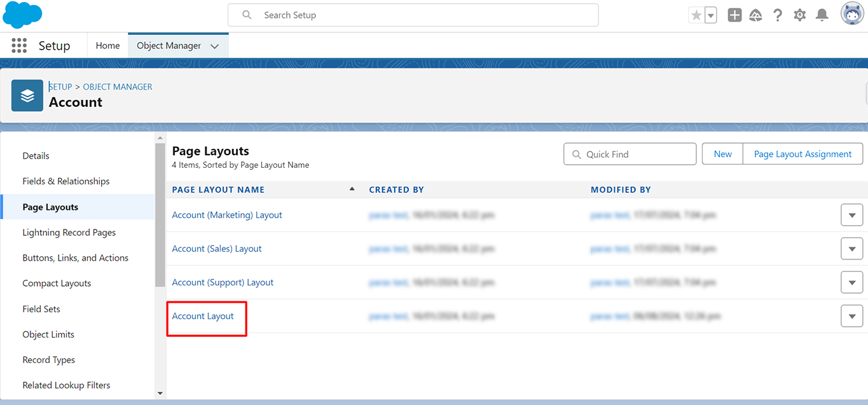Open the App Launcher grid icon
This screenshot has width=868, height=405.
point(19,46)
